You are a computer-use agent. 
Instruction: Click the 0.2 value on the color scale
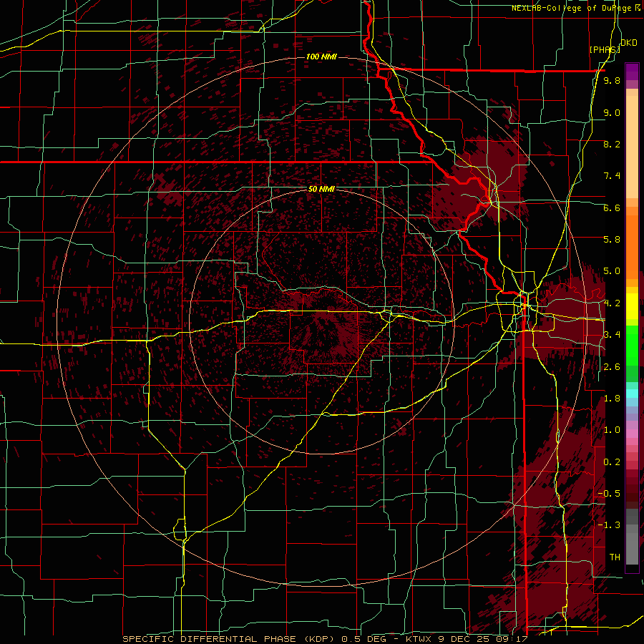point(612,462)
